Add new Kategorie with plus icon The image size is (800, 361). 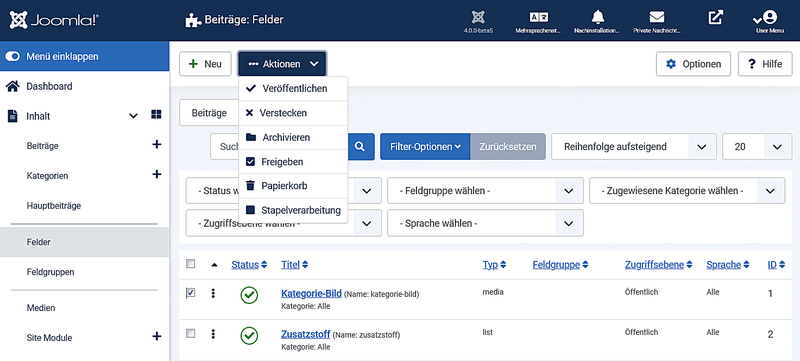coord(157,175)
